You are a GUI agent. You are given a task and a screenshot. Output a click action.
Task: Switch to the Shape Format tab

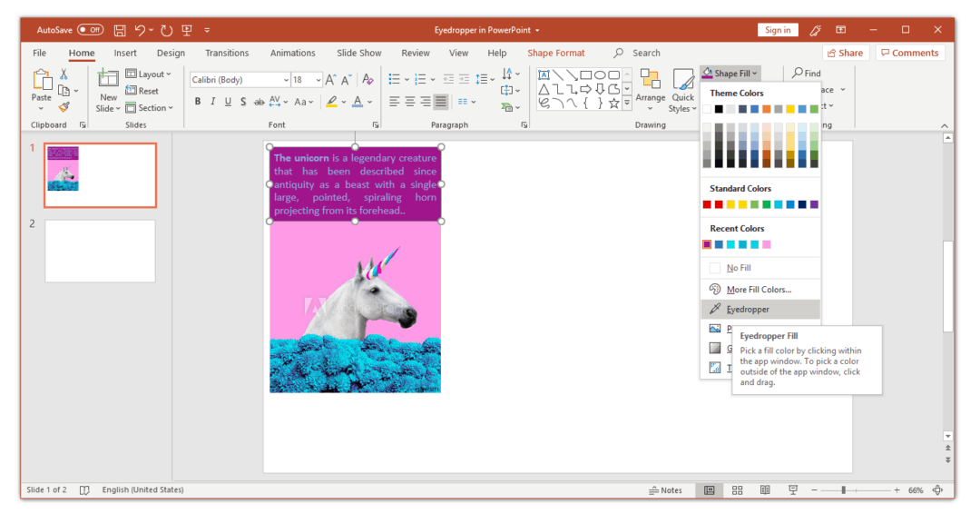555,54
